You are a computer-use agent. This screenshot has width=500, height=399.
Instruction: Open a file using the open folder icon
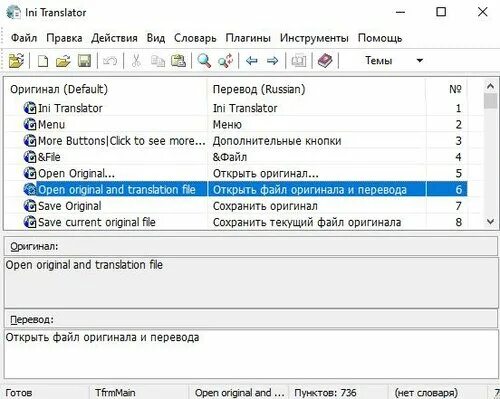point(63,61)
